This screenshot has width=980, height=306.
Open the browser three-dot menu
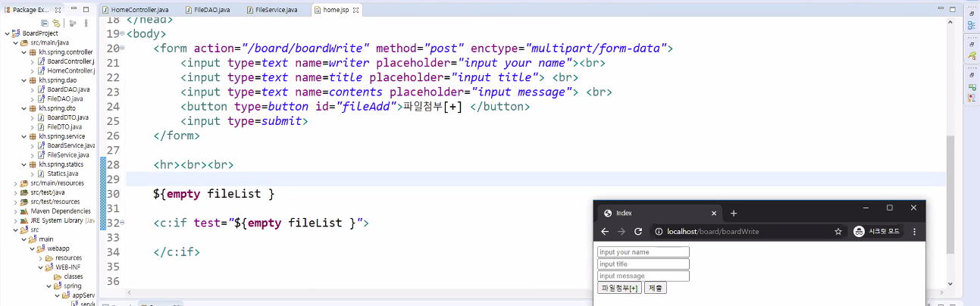(x=915, y=231)
